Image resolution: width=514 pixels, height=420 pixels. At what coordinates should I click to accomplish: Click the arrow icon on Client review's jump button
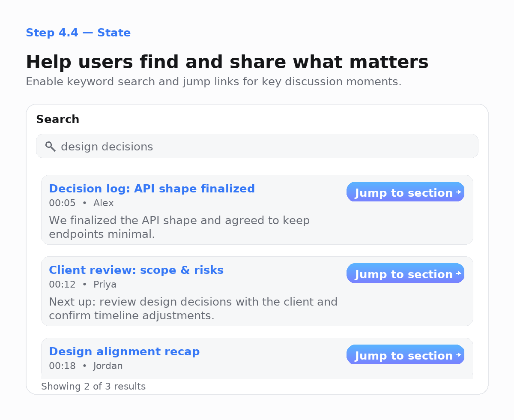pyautogui.click(x=459, y=273)
